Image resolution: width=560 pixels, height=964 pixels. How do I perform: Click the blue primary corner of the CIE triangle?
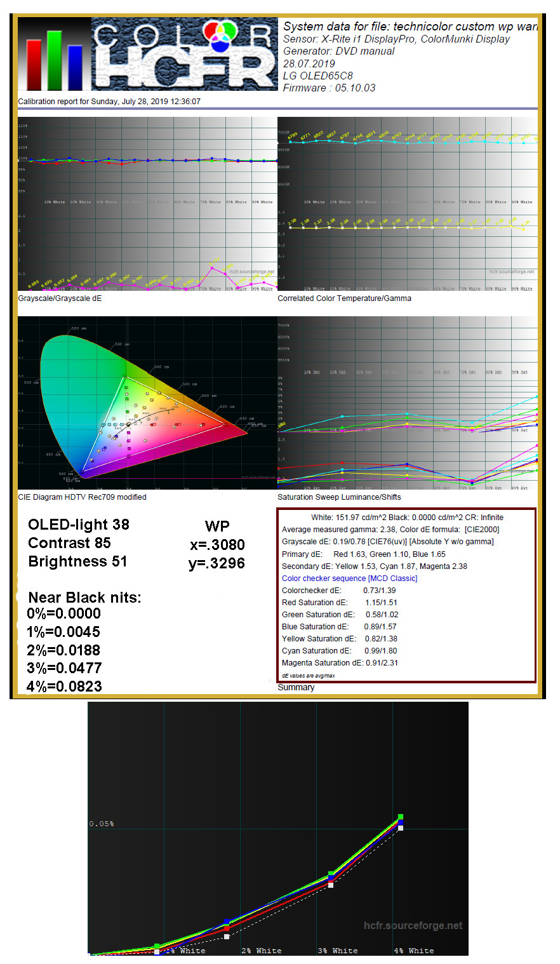84,471
